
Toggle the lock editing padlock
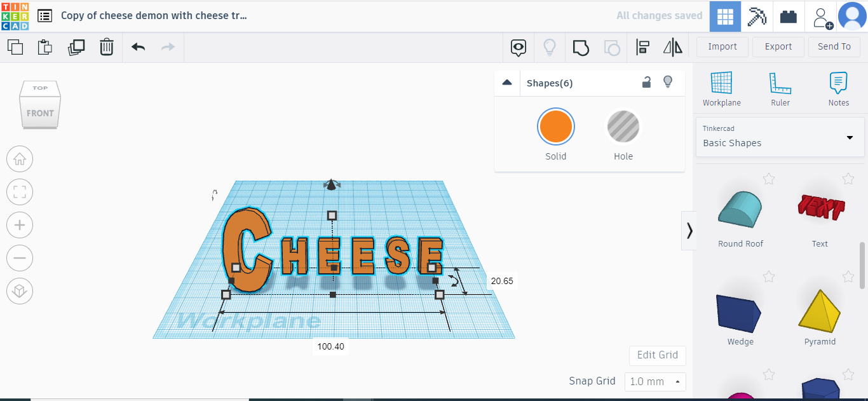point(646,83)
